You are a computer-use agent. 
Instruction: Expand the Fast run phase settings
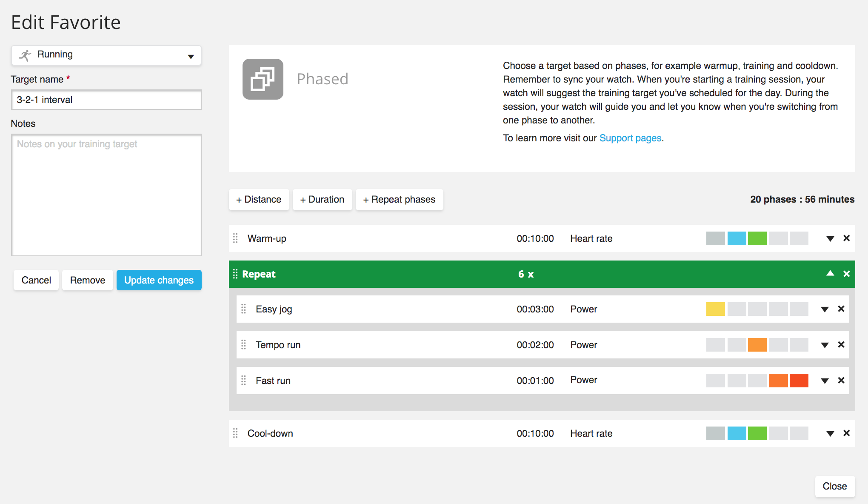click(825, 381)
